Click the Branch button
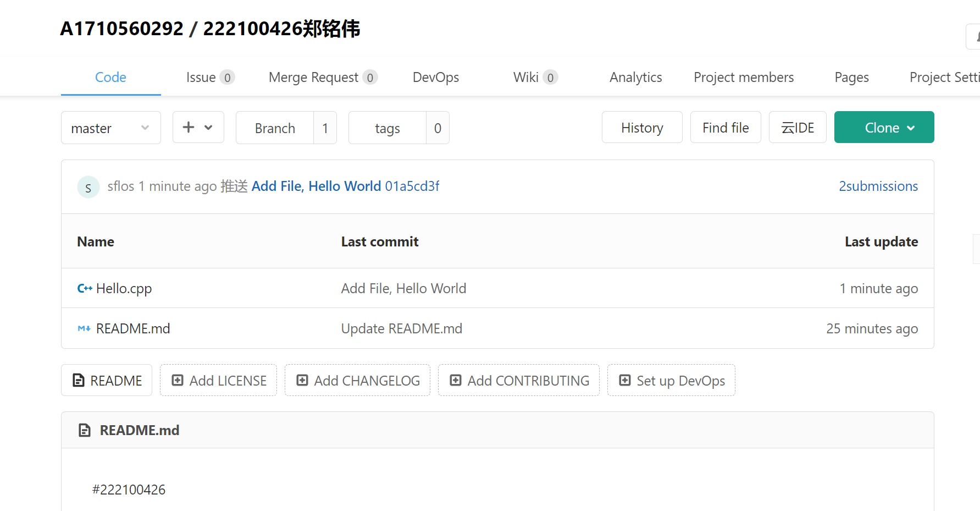Screen dimensions: 980x511 275,128
